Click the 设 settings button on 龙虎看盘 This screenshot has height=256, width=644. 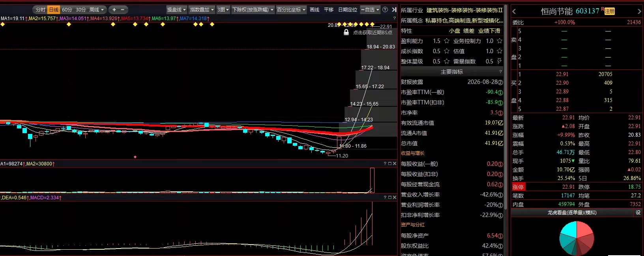638,212
